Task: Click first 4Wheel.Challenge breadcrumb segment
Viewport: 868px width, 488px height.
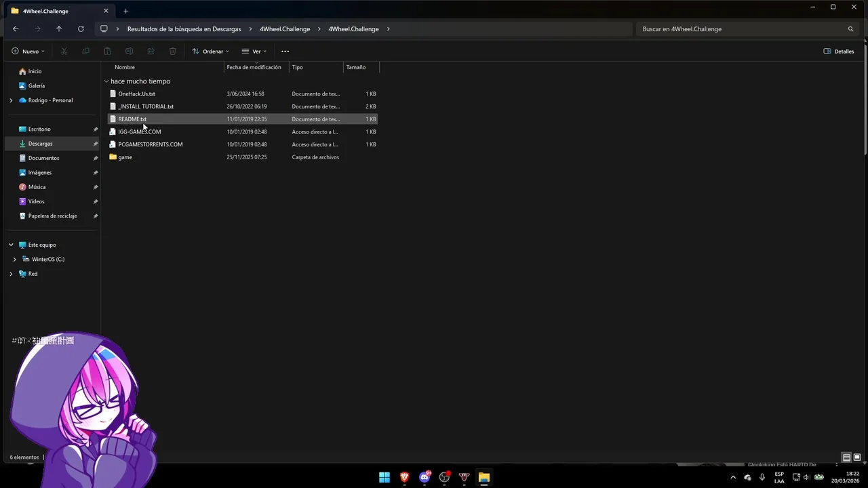Action: (285, 29)
